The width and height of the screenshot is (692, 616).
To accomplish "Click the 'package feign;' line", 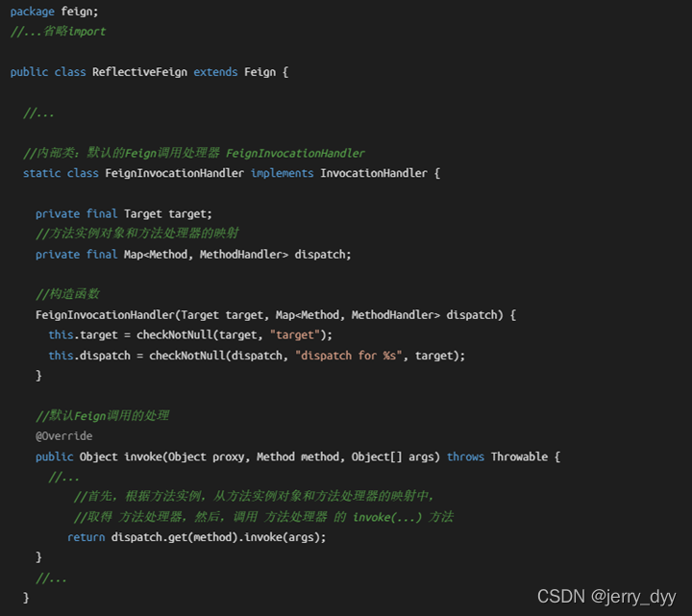I will point(54,11).
